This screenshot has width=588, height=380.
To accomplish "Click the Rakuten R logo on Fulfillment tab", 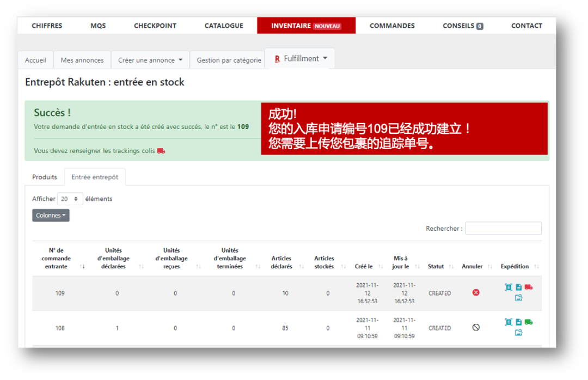I will pos(277,59).
